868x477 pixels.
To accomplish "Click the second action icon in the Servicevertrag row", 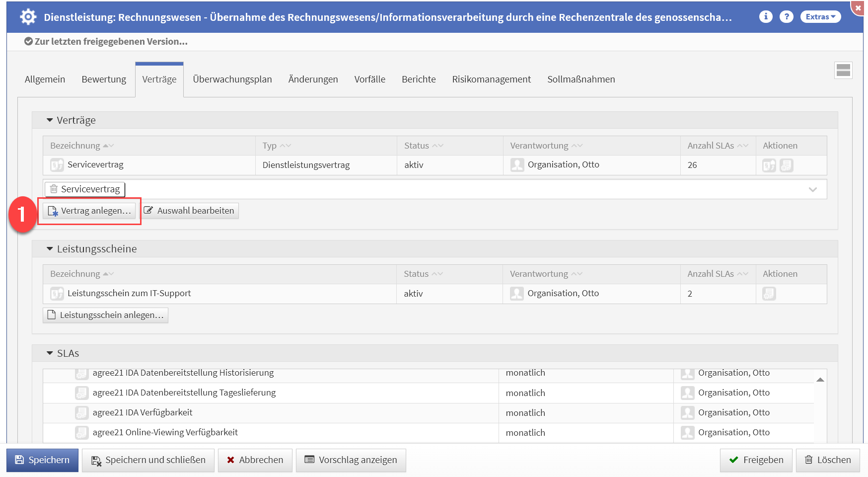I will tap(786, 165).
